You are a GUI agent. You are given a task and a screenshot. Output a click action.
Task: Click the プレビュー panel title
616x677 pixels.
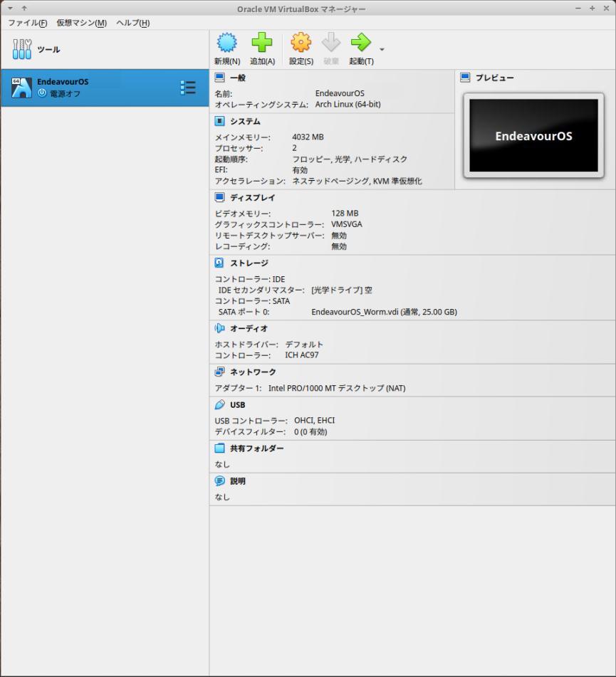pos(495,78)
